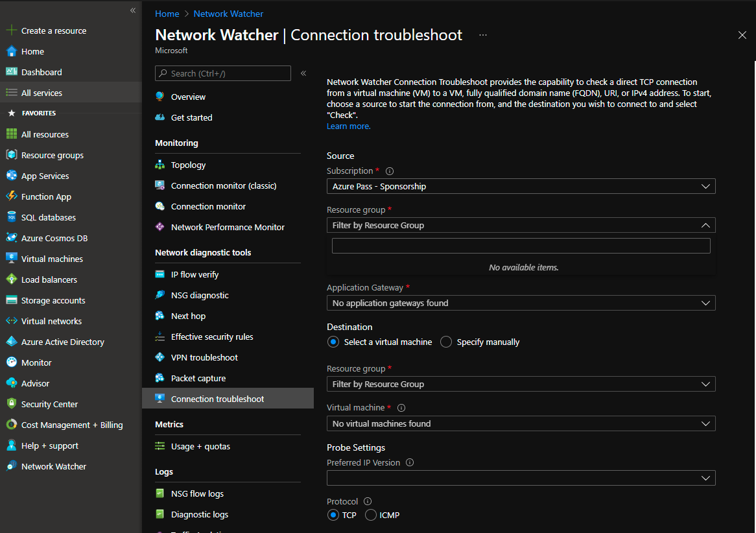Open Home from the breadcrumb
The width and height of the screenshot is (756, 533).
pos(167,13)
